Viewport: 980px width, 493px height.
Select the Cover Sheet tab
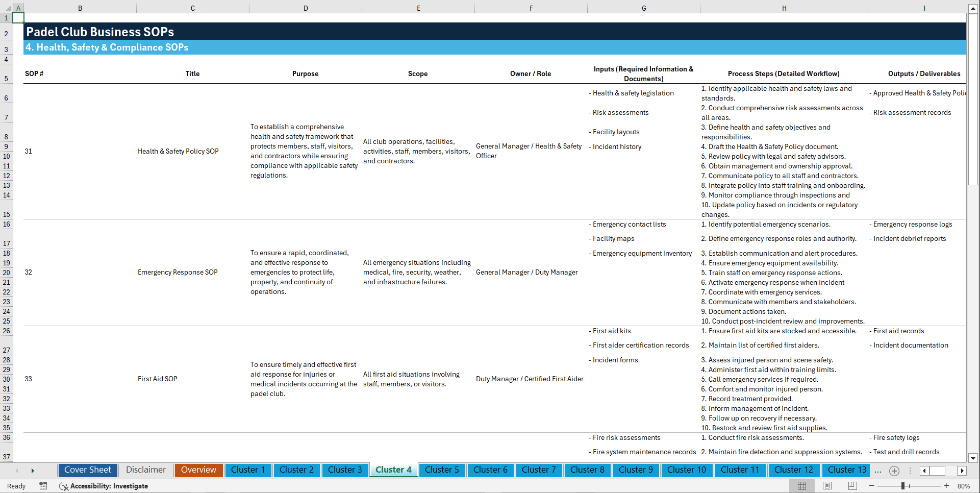tap(87, 470)
